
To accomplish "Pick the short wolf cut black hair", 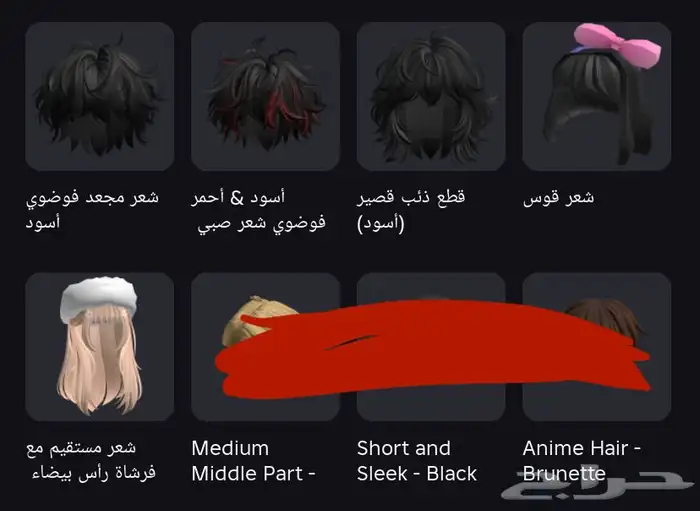I will coord(431,96).
